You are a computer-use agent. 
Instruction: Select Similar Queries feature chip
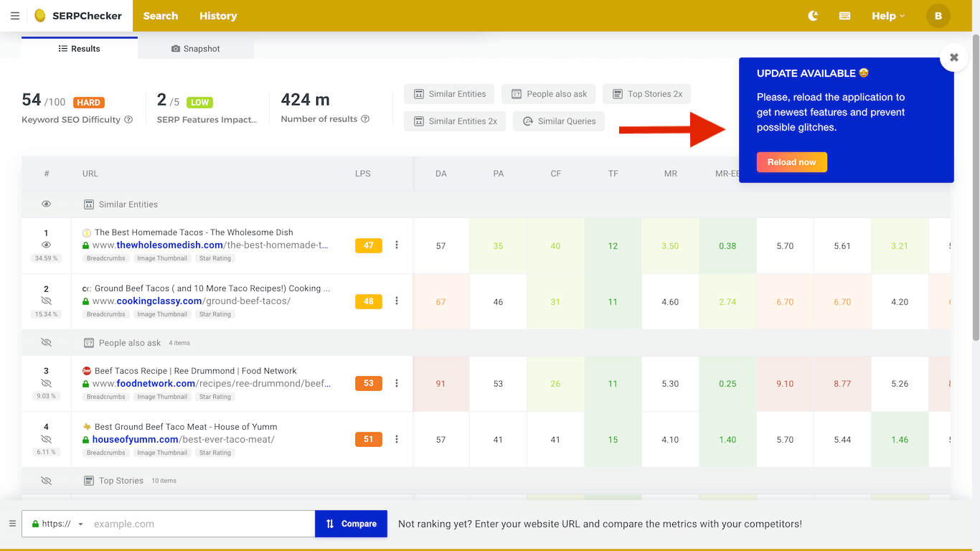pos(559,121)
